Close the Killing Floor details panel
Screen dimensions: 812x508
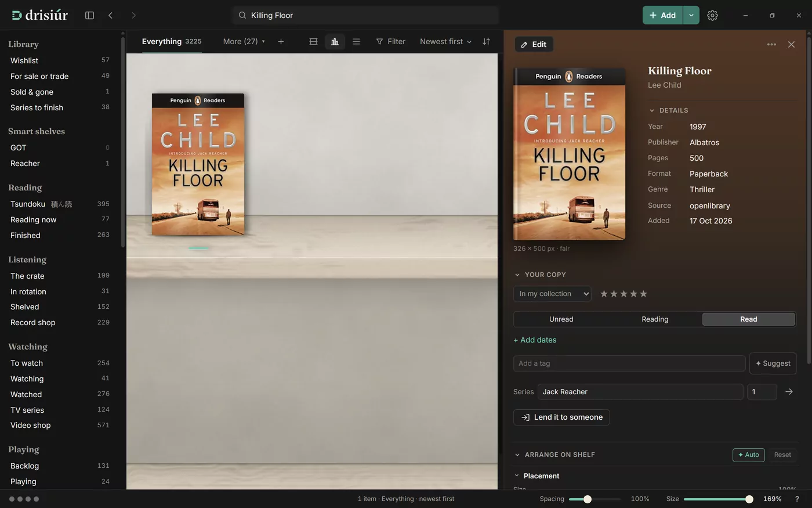(x=791, y=44)
